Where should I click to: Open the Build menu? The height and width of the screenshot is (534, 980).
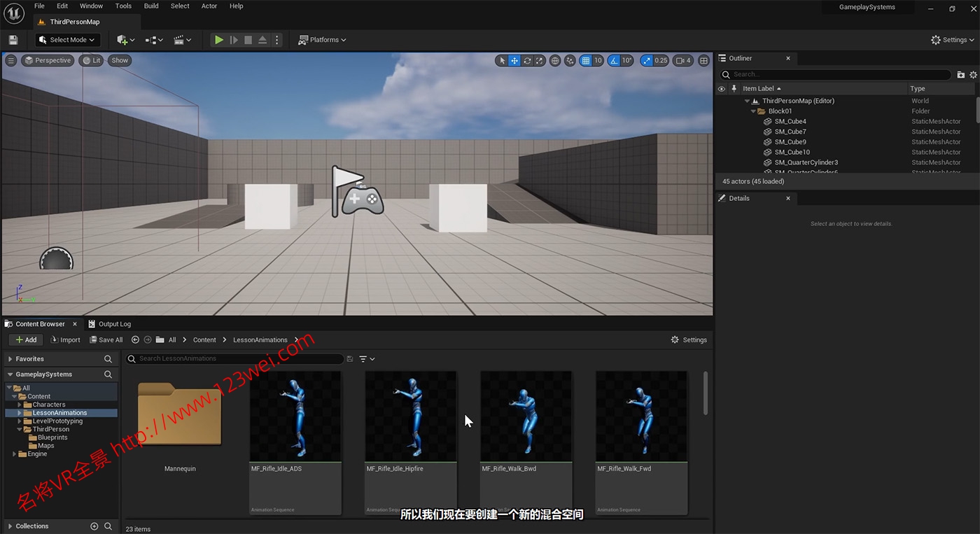coord(151,6)
